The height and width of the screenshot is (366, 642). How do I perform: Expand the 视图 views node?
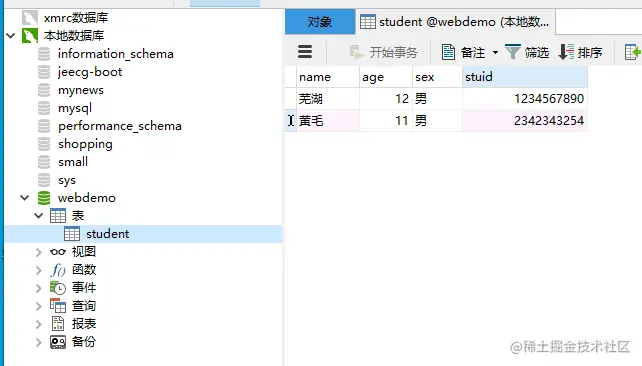(x=39, y=252)
